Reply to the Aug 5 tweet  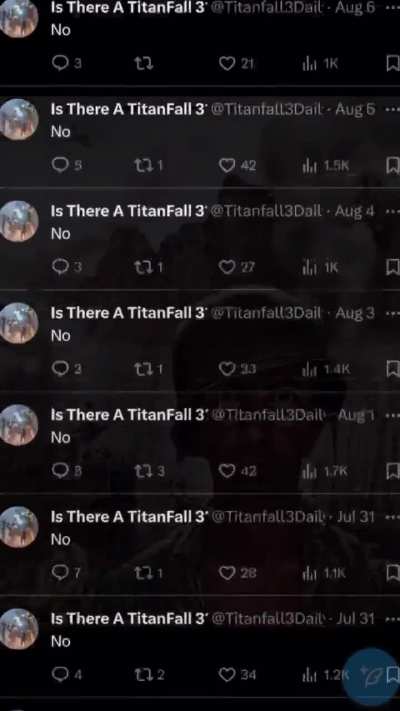pyautogui.click(x=60, y=166)
